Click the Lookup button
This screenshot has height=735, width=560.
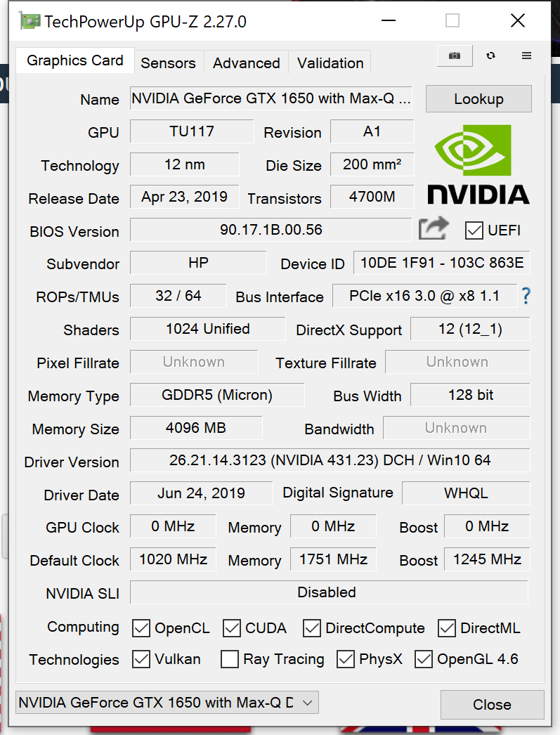478,98
